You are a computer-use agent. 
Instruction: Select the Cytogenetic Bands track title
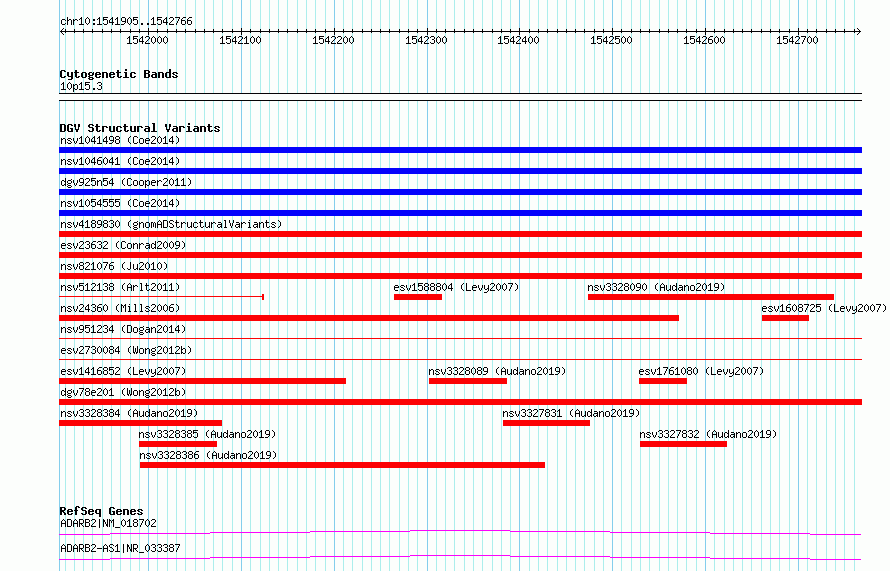[119, 74]
